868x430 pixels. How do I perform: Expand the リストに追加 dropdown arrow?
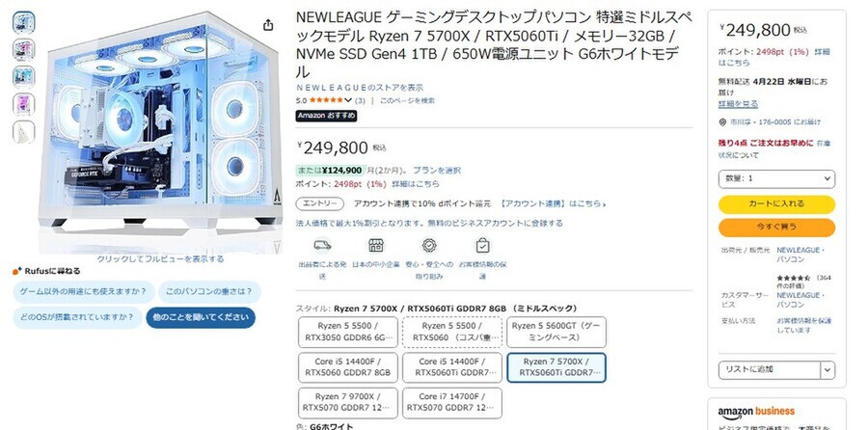point(827,369)
